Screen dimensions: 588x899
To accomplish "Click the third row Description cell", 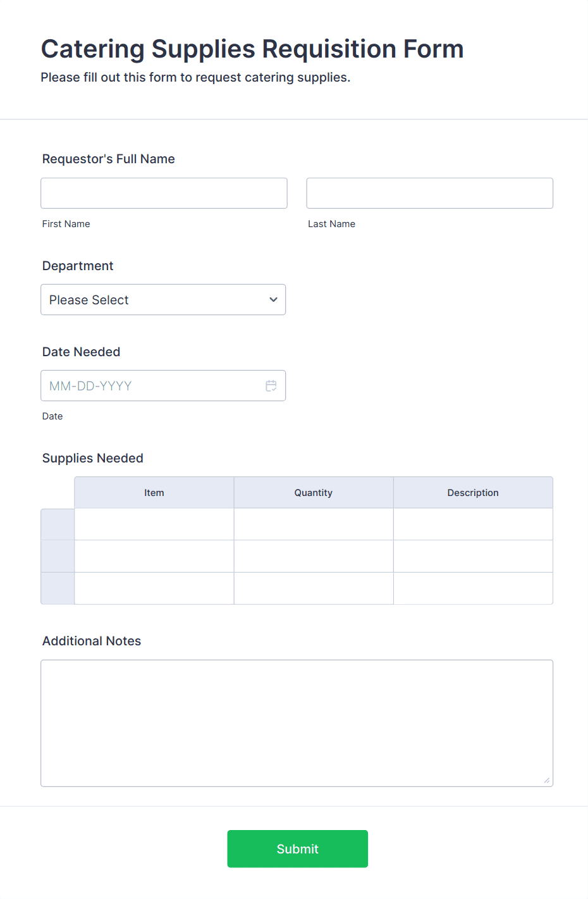I will point(473,588).
